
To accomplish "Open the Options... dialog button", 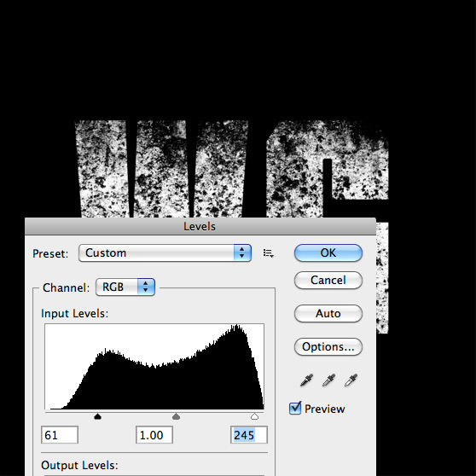I will click(328, 346).
